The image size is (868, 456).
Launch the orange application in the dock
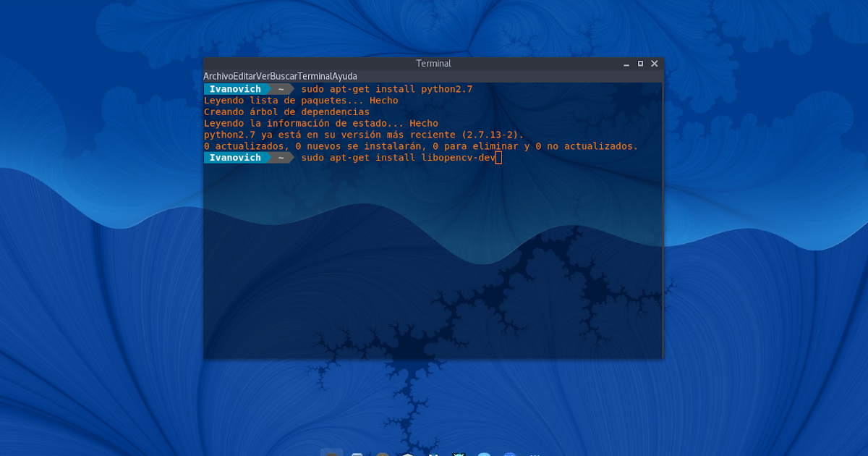[382, 453]
